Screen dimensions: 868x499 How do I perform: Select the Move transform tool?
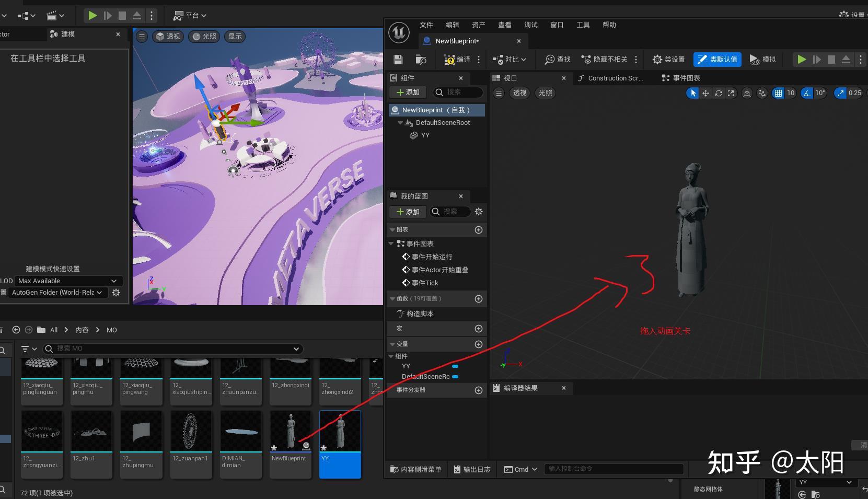[705, 93]
